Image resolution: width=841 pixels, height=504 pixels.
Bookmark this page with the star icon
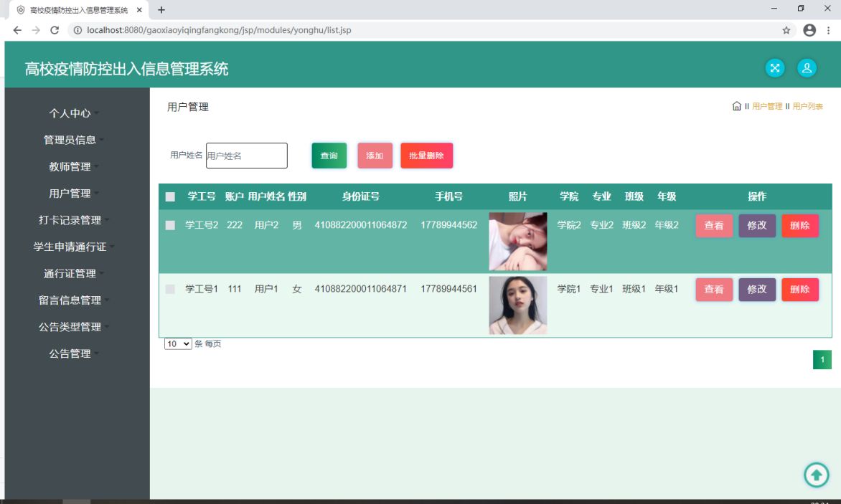pyautogui.click(x=786, y=30)
